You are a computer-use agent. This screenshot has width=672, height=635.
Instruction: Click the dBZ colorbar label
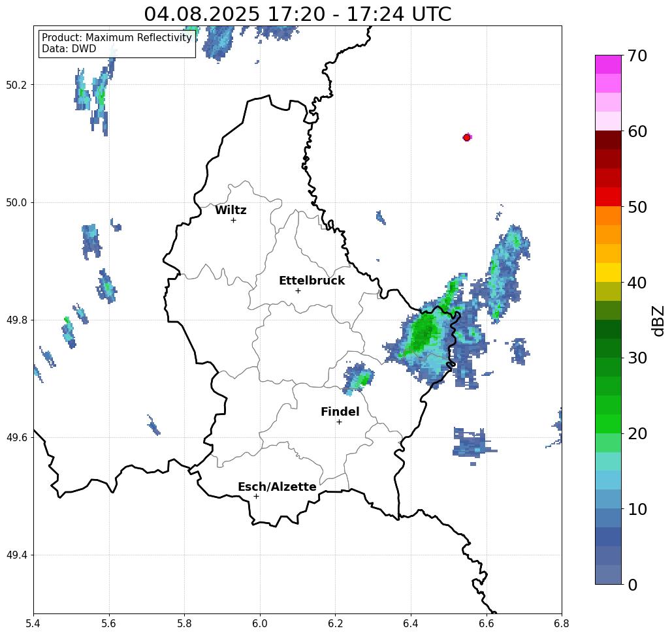(658, 320)
